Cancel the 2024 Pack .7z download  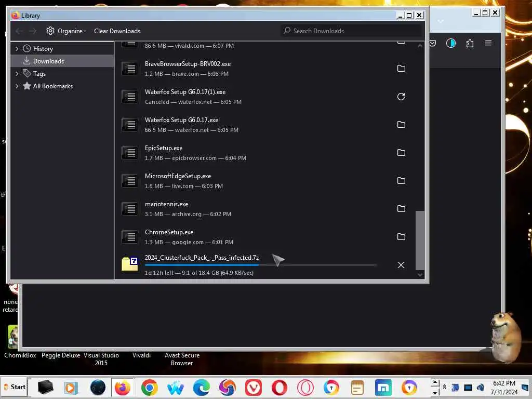coord(401,265)
